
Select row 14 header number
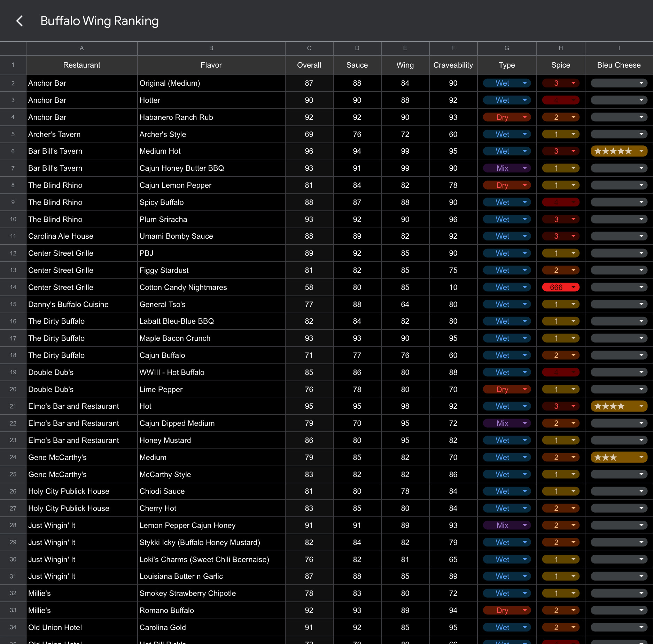pyautogui.click(x=13, y=287)
